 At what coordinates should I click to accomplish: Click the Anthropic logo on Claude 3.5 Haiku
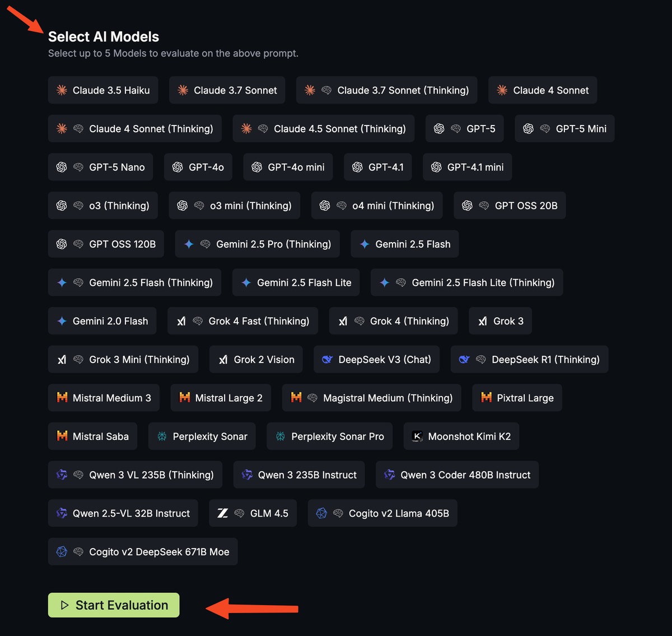(x=62, y=90)
